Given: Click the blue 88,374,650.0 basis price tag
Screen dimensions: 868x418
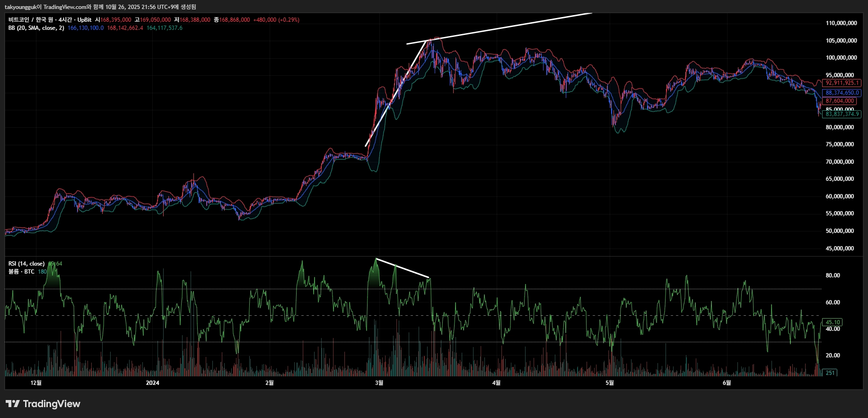Looking at the screenshot, I should click(x=842, y=93).
